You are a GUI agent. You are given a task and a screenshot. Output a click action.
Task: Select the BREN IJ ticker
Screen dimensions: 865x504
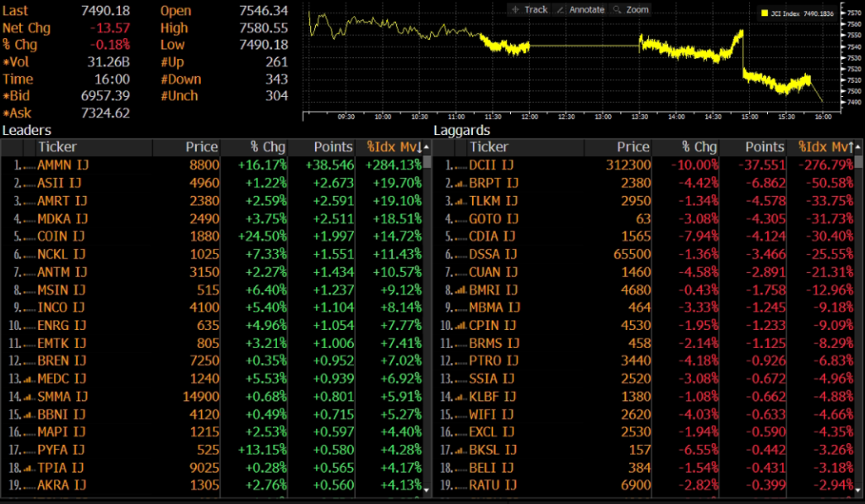coord(62,360)
